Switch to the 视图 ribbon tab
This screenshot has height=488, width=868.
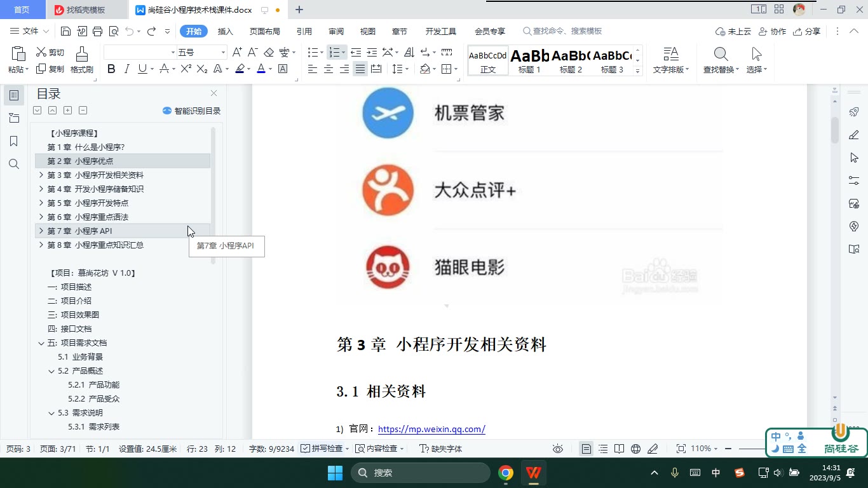tap(367, 31)
